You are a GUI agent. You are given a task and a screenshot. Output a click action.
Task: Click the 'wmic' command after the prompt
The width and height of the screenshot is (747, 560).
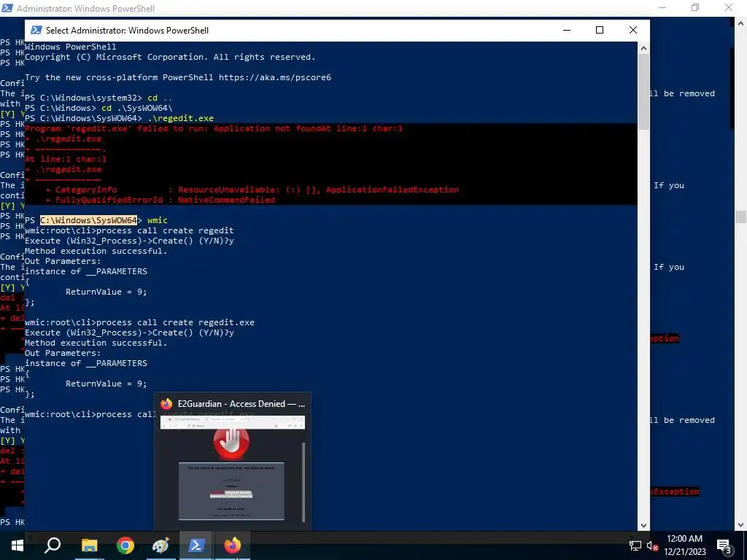pyautogui.click(x=158, y=220)
